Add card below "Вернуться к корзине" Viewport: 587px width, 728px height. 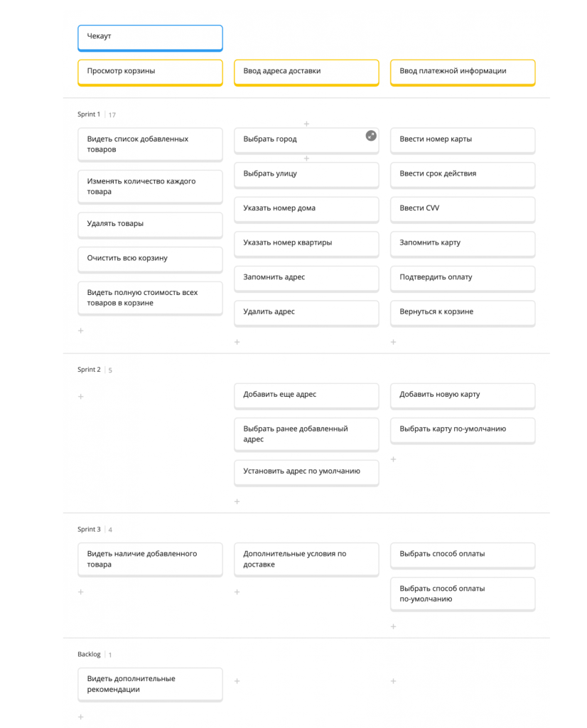tap(394, 342)
